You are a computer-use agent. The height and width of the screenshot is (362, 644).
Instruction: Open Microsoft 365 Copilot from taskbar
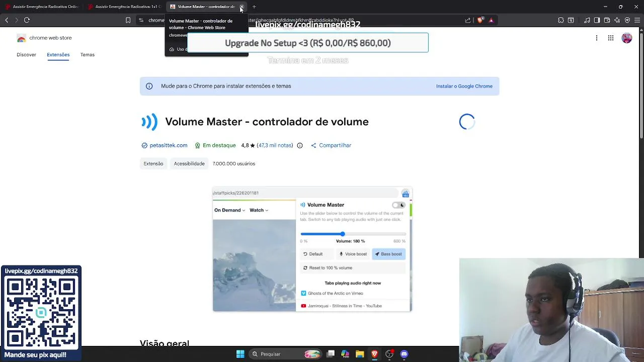(x=345, y=354)
